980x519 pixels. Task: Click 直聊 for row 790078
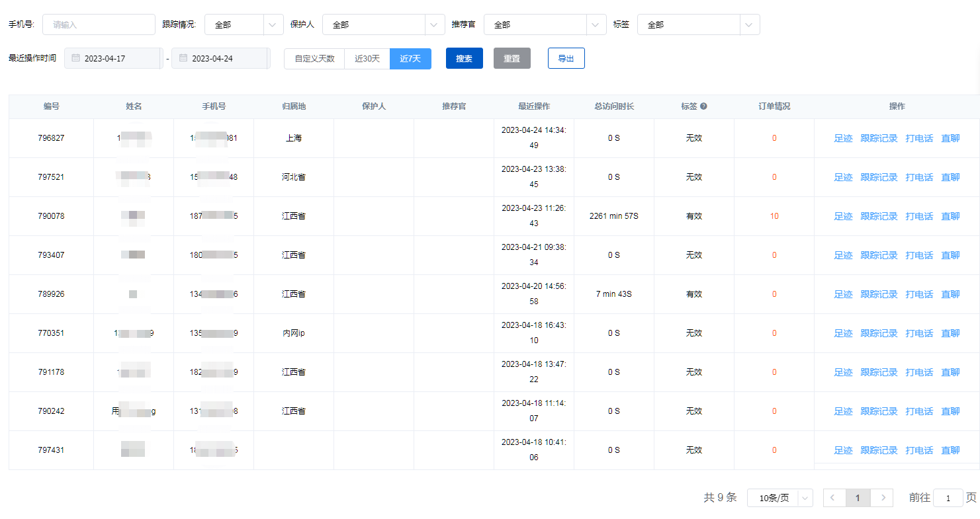click(950, 216)
